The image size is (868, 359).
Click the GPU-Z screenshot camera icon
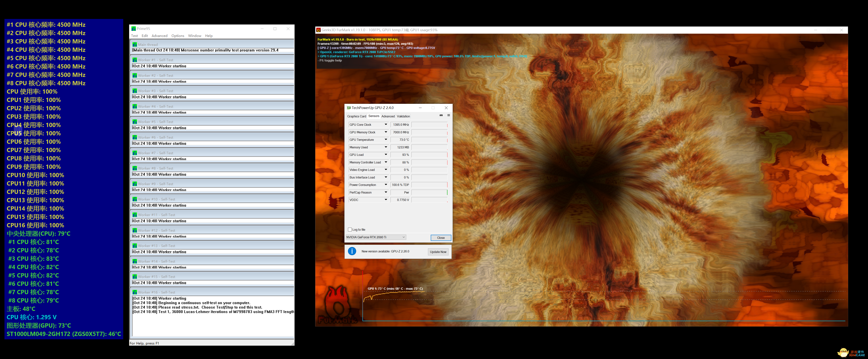pos(441,115)
